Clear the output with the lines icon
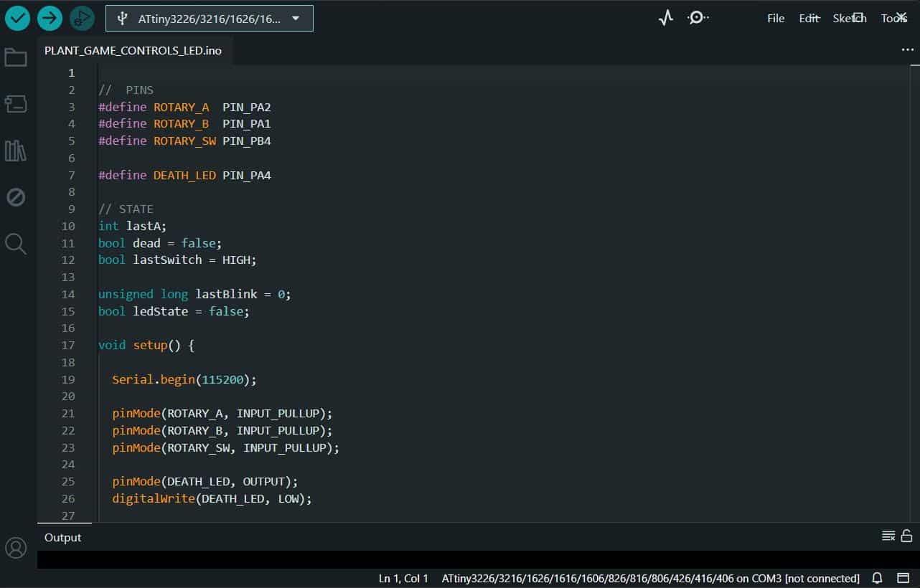The height and width of the screenshot is (588, 920). [x=888, y=536]
